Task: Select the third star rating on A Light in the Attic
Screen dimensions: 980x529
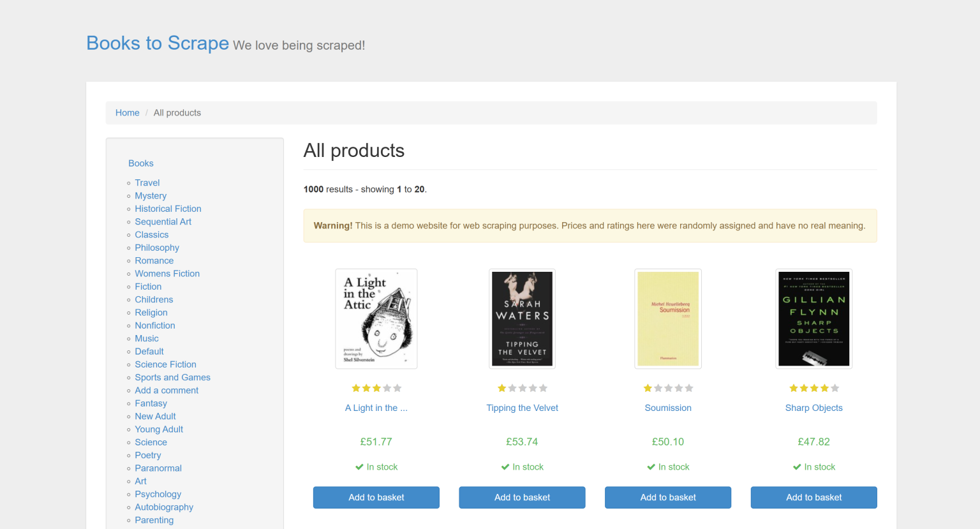Action: tap(376, 387)
